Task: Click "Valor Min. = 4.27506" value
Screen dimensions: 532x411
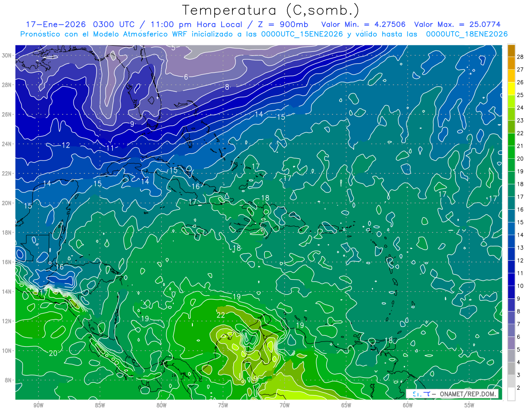Action: (364, 24)
